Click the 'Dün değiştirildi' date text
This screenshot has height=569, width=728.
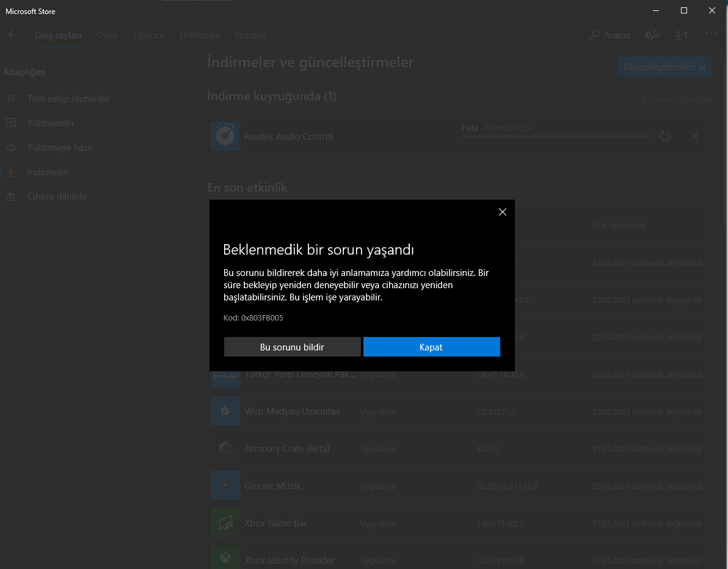point(619,225)
